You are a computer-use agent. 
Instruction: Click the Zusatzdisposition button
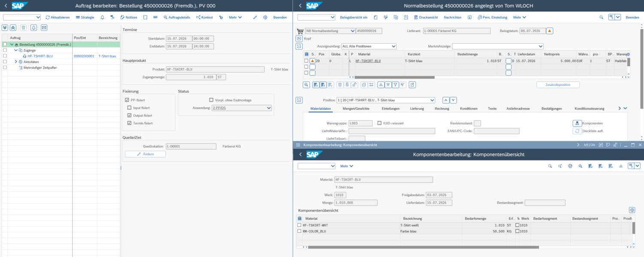click(558, 85)
